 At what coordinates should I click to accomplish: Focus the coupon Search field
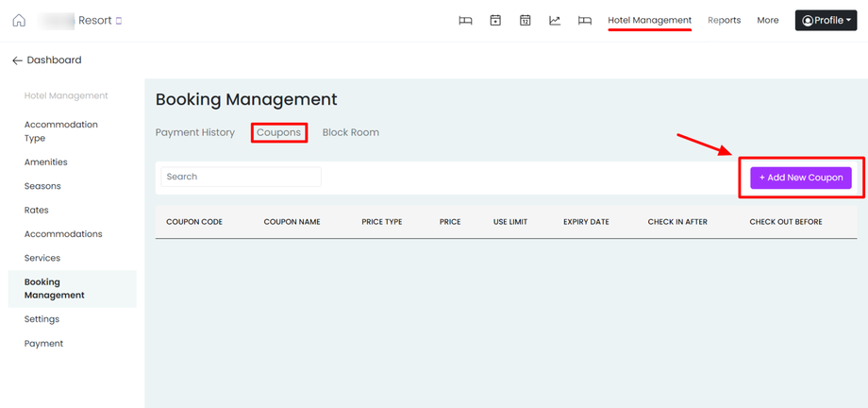tap(241, 177)
